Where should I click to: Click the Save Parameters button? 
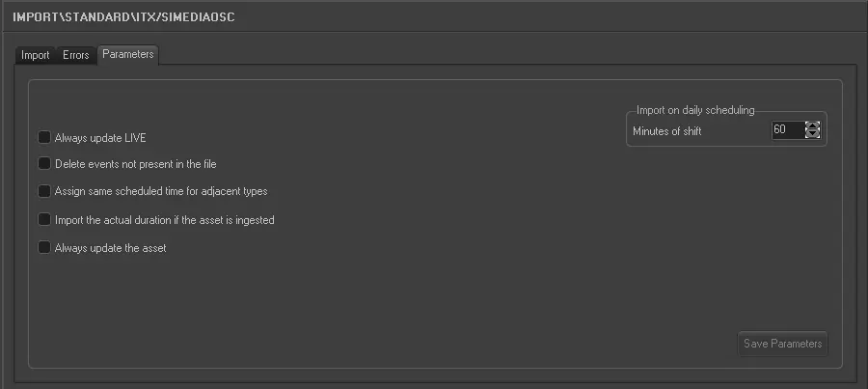coord(783,344)
